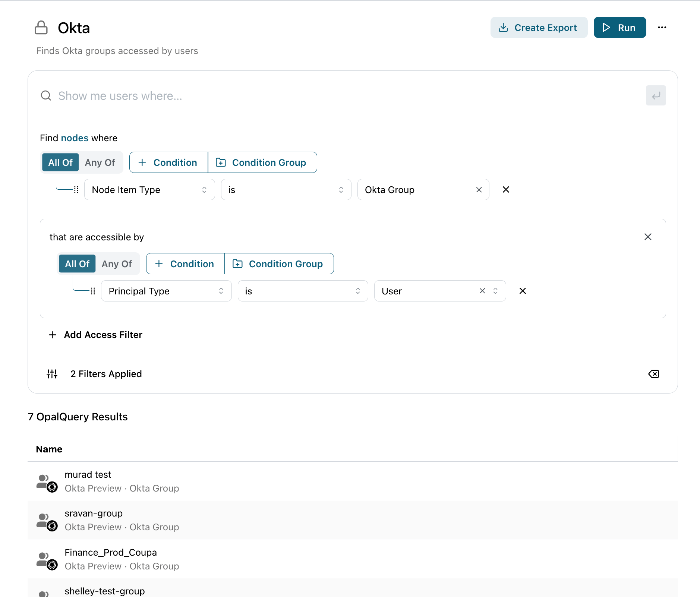Click the Finance_Prod_Coupa group icon

click(47, 560)
